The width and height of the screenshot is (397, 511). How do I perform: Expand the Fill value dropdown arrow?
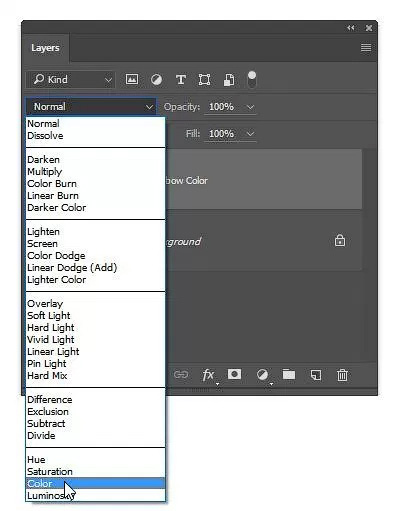[250, 134]
